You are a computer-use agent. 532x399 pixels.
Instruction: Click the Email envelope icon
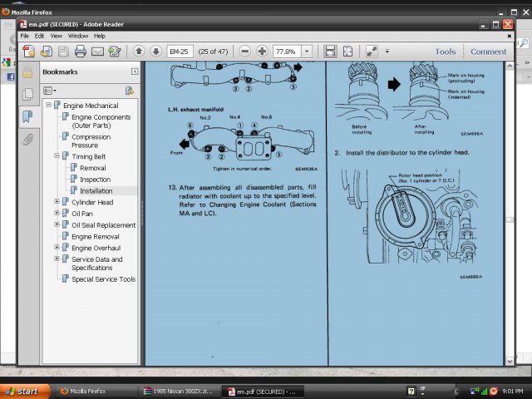[x=97, y=52]
